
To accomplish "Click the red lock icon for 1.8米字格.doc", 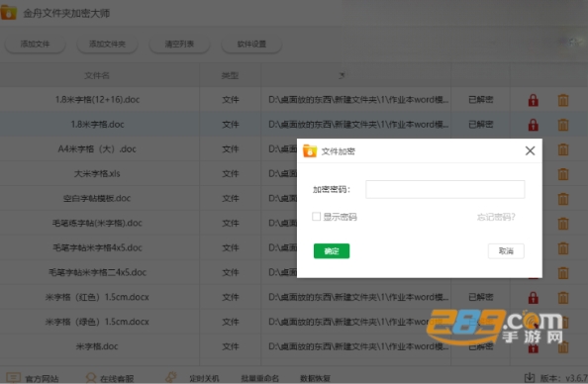I will (533, 125).
